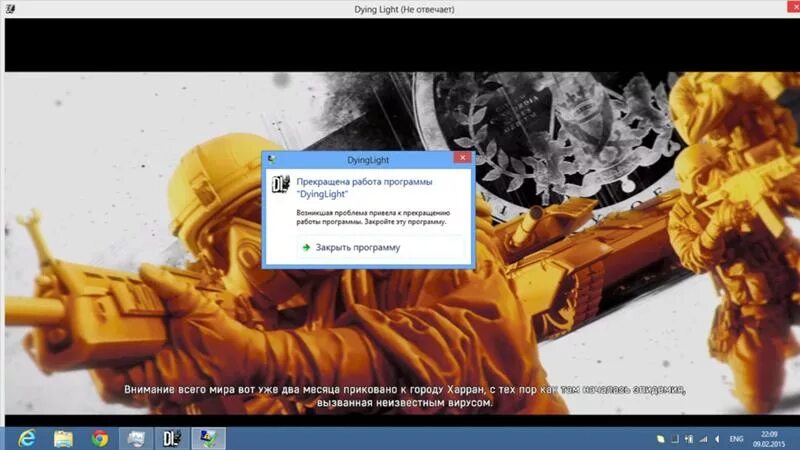Screen dimensions: 800x450
Task: Click the 'DyingLight' dialog title
Action: coord(368,160)
